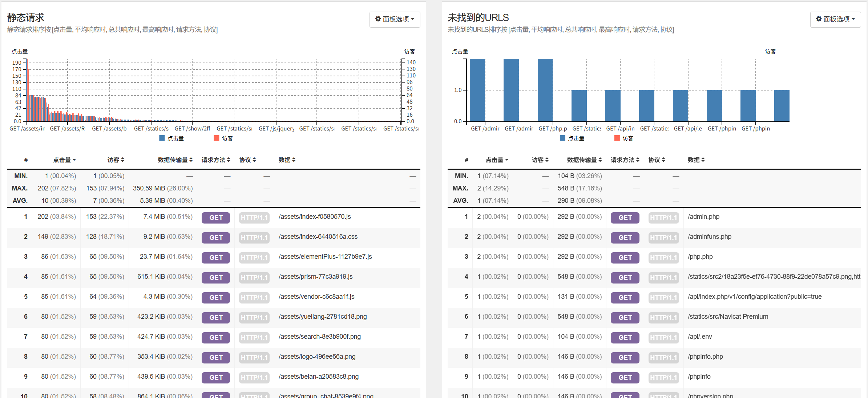Sort not-found URLs by 数据传输量

point(584,160)
